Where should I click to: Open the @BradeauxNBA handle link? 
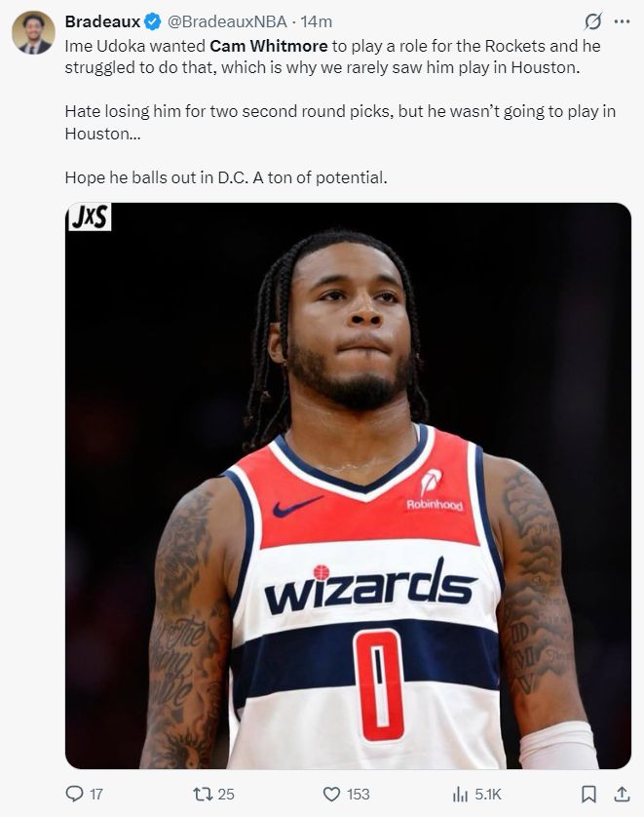click(226, 21)
